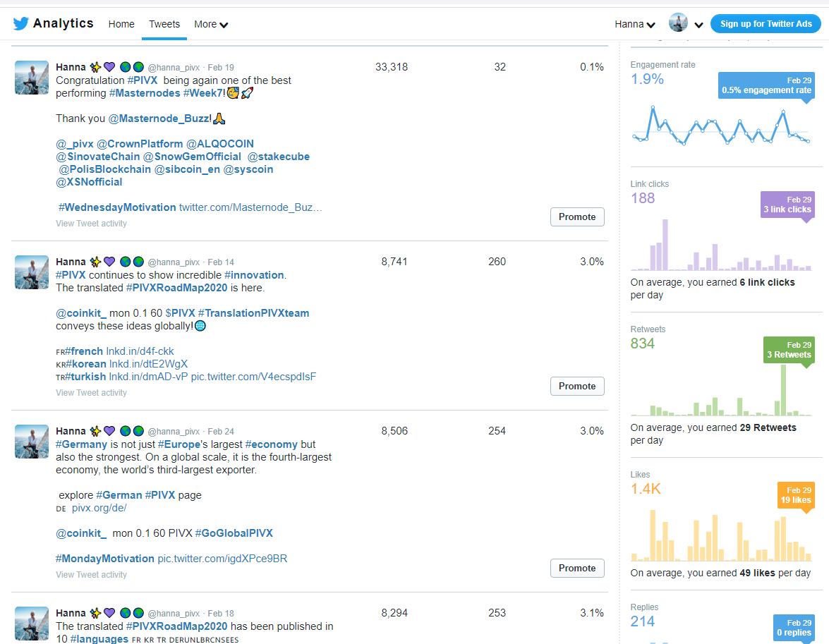Click Hanna avatar on Feb 18 tweet
This screenshot has height=644, width=829.
point(32,624)
